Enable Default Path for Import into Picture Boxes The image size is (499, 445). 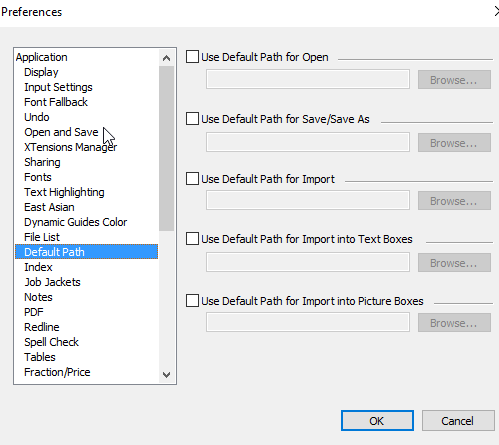click(x=192, y=301)
